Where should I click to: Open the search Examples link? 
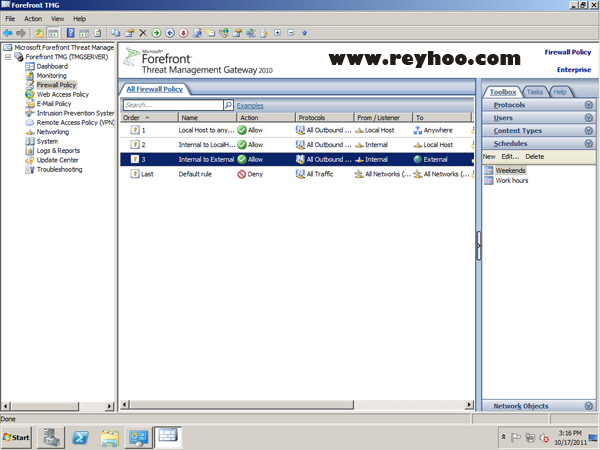point(250,106)
